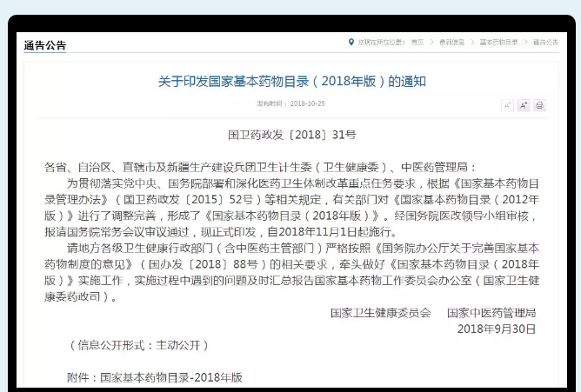
Task: Click the signing date 2018年9月30日
Action: 497,329
